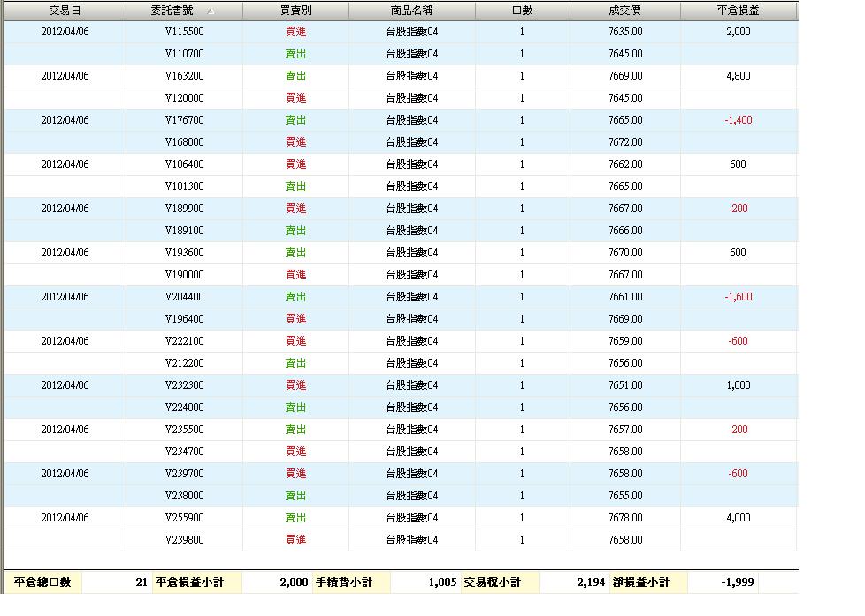
Task: Select order number V110700
Action: pos(184,54)
